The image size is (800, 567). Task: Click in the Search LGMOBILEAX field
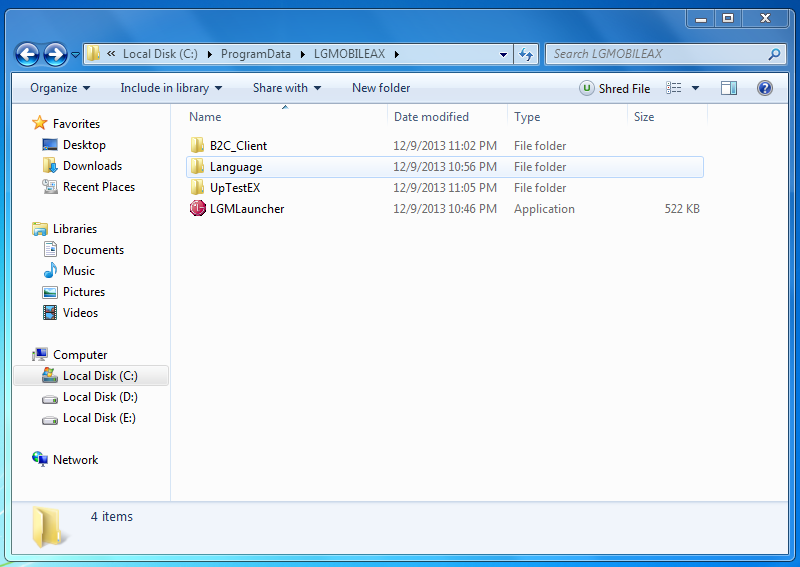655,54
